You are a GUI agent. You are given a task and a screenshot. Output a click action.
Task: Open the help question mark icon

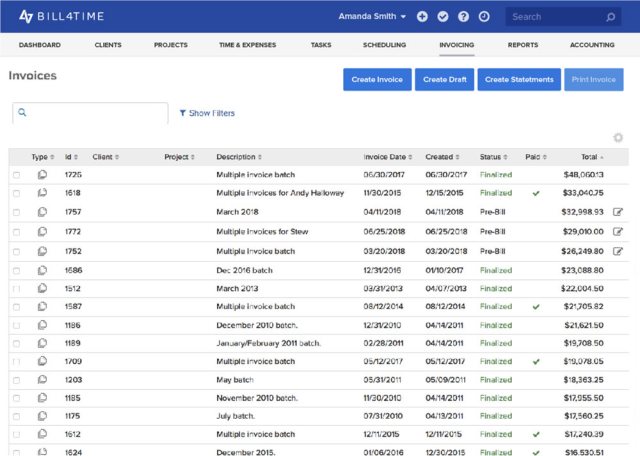[463, 17]
